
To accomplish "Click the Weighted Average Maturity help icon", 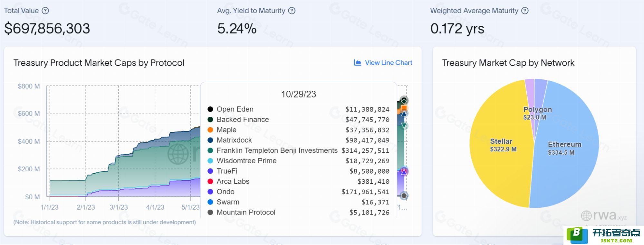I will coord(525,11).
